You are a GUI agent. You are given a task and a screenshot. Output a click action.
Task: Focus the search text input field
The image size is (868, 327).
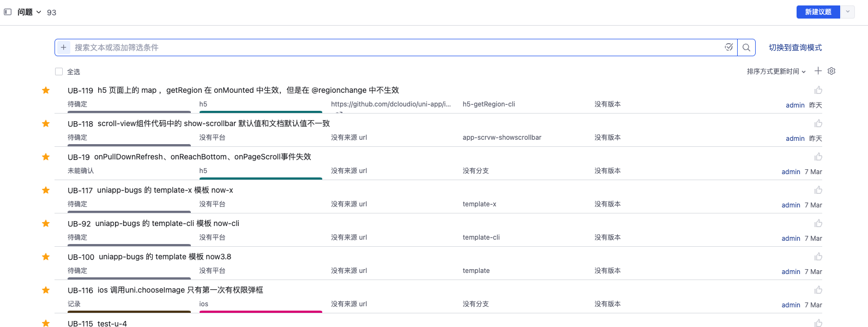click(x=397, y=47)
